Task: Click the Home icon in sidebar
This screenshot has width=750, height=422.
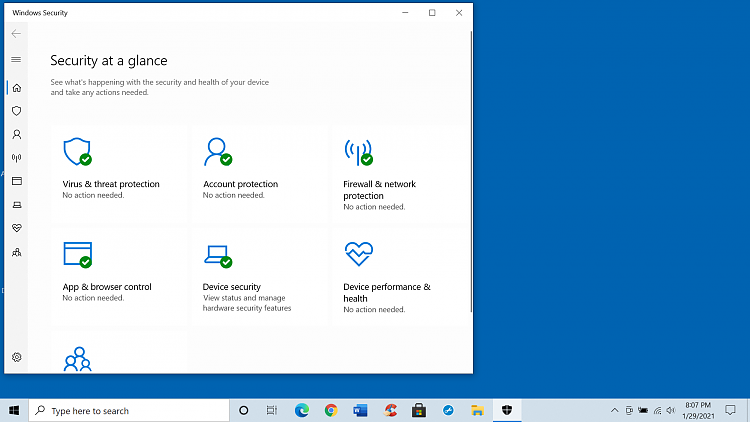Action: pyautogui.click(x=16, y=87)
